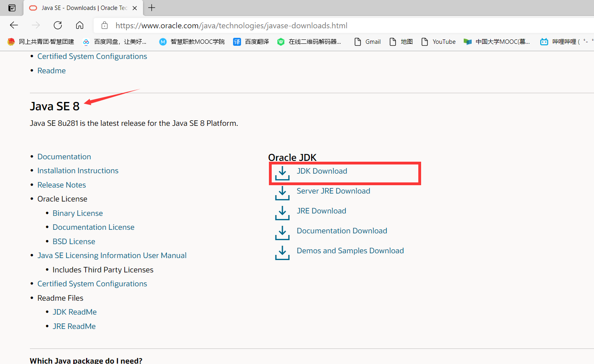The height and width of the screenshot is (364, 594).
Task: Select the Java SE Downloads tab
Action: click(x=84, y=8)
